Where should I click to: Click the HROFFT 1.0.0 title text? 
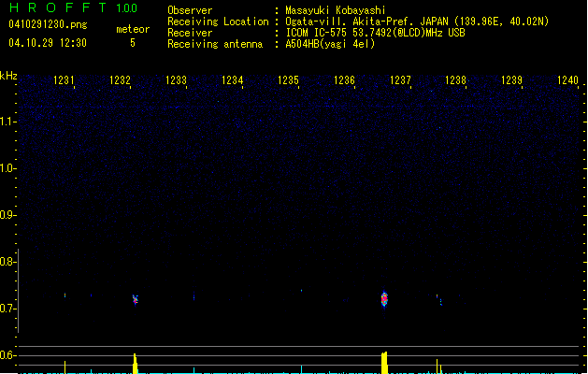pyautogui.click(x=73, y=7)
